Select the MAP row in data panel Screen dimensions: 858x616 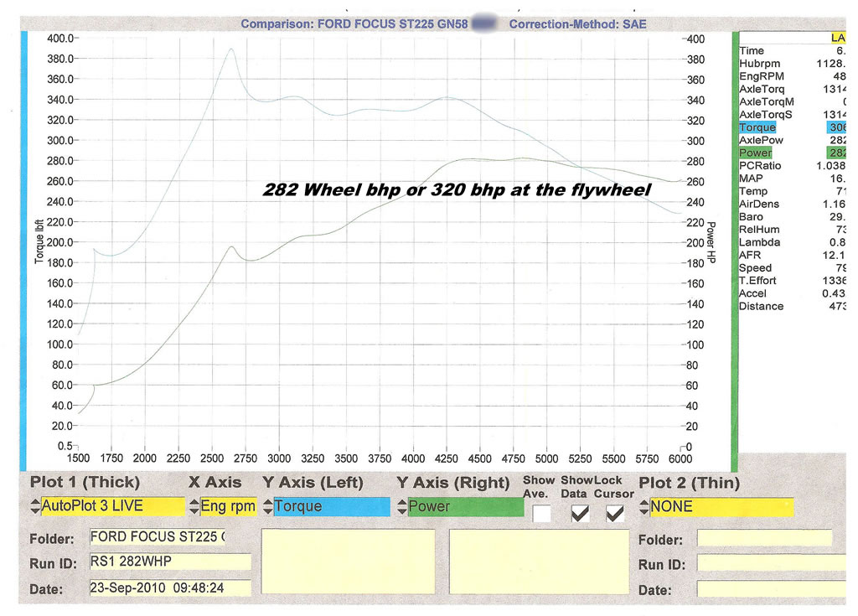(793, 179)
